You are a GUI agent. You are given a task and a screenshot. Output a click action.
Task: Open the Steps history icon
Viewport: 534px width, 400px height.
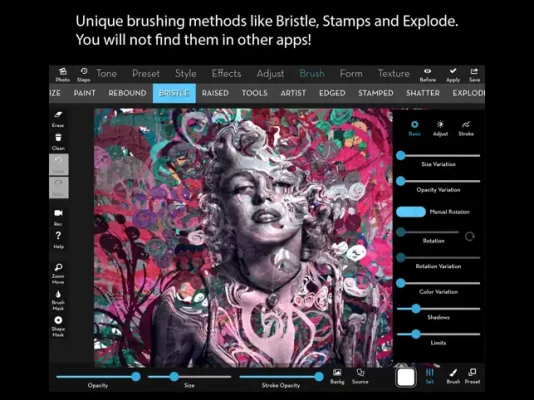[x=83, y=75]
